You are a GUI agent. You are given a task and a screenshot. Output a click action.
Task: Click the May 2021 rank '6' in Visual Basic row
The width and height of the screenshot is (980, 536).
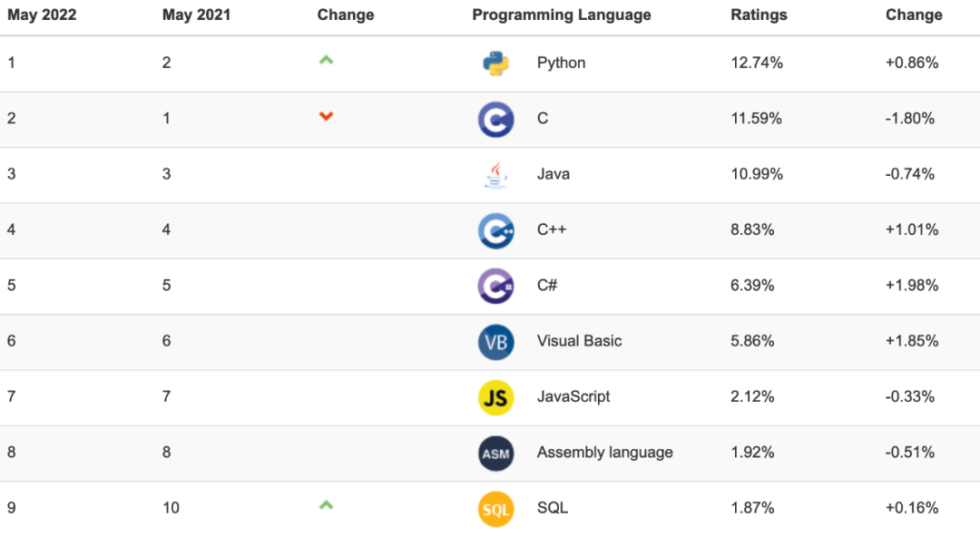tap(166, 340)
